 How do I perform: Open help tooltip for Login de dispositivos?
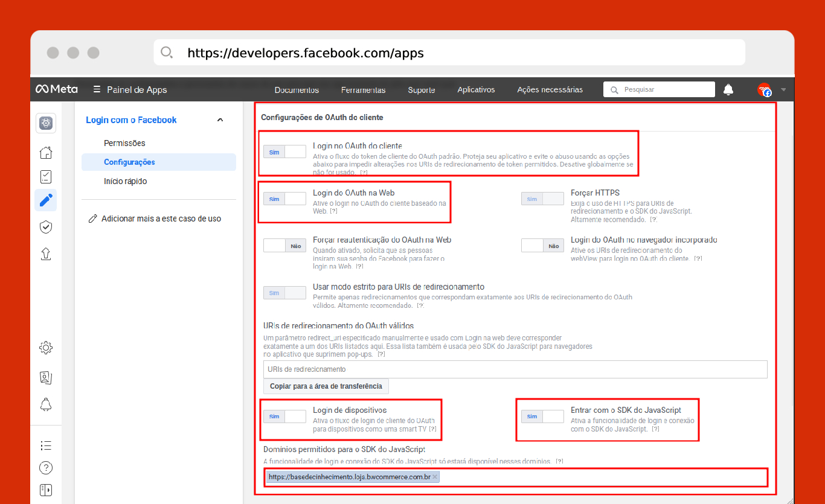(x=432, y=429)
